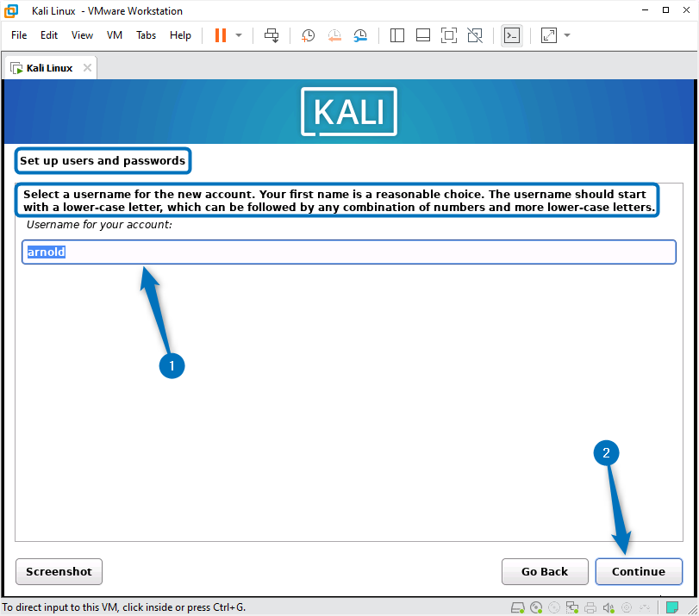This screenshot has width=699, height=616.
Task: Toggle the thumbnail bar visibility
Action: 422,35
